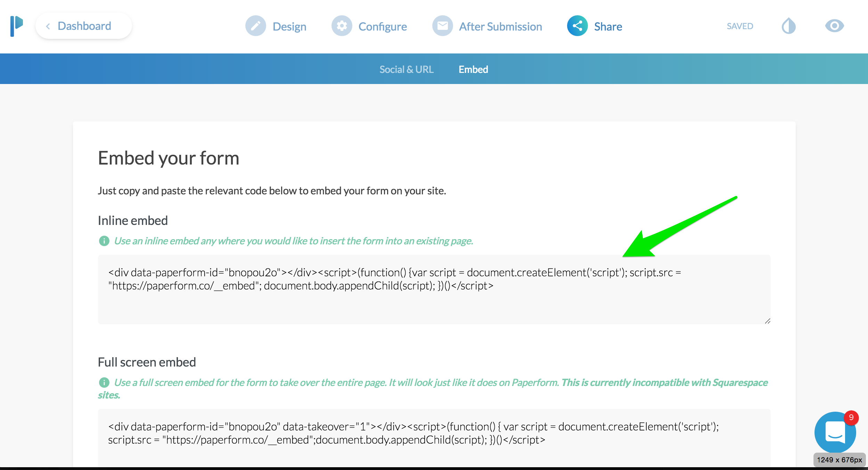
Task: Click the 'Just copy and paste' instruction text
Action: tap(272, 191)
